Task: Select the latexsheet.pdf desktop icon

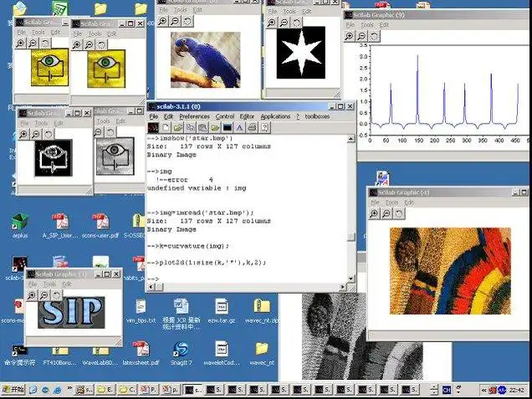Action: click(141, 353)
